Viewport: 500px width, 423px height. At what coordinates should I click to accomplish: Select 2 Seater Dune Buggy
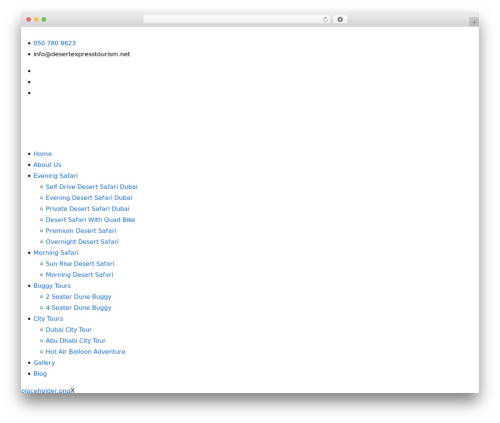click(78, 297)
